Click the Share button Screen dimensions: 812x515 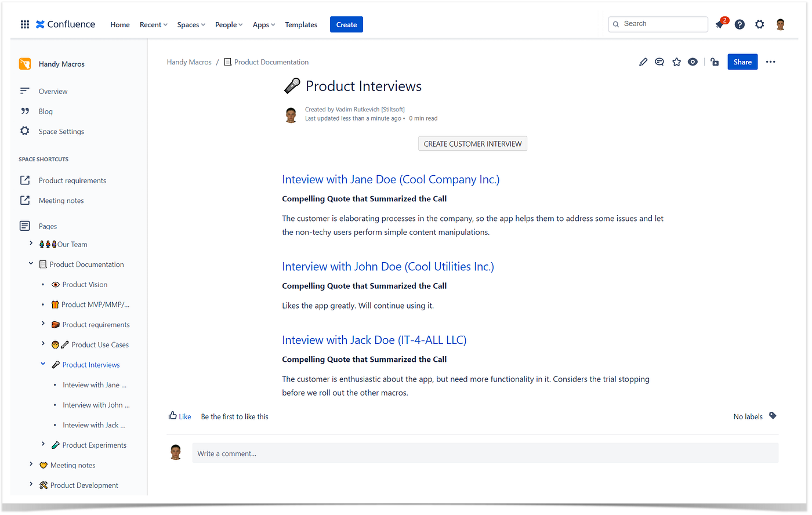pyautogui.click(x=742, y=62)
